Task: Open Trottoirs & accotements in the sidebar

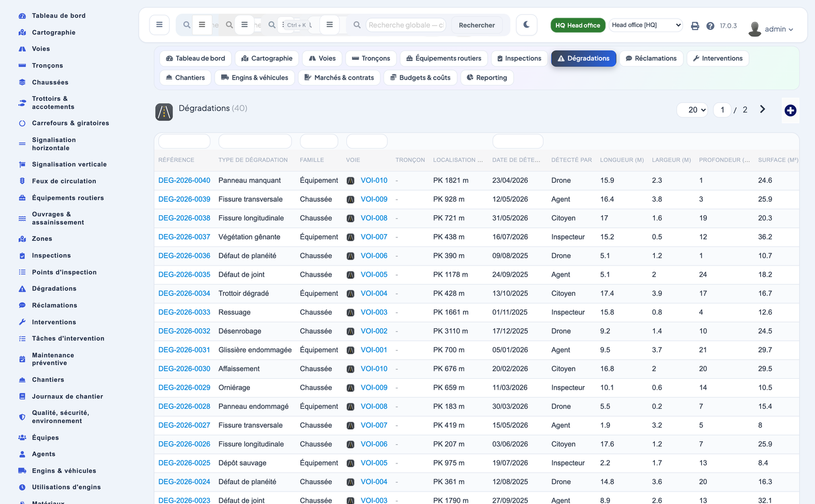Action: (53, 103)
